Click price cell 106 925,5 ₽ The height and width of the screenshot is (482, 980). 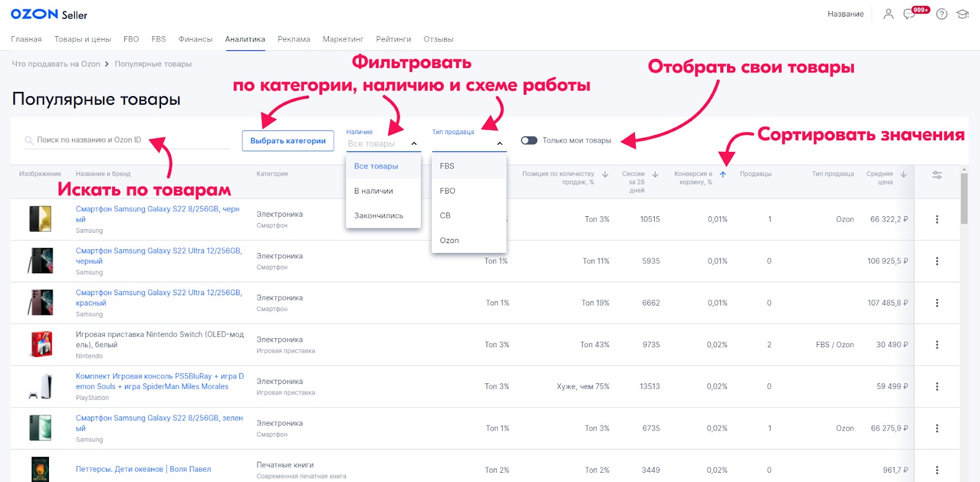[x=888, y=261]
